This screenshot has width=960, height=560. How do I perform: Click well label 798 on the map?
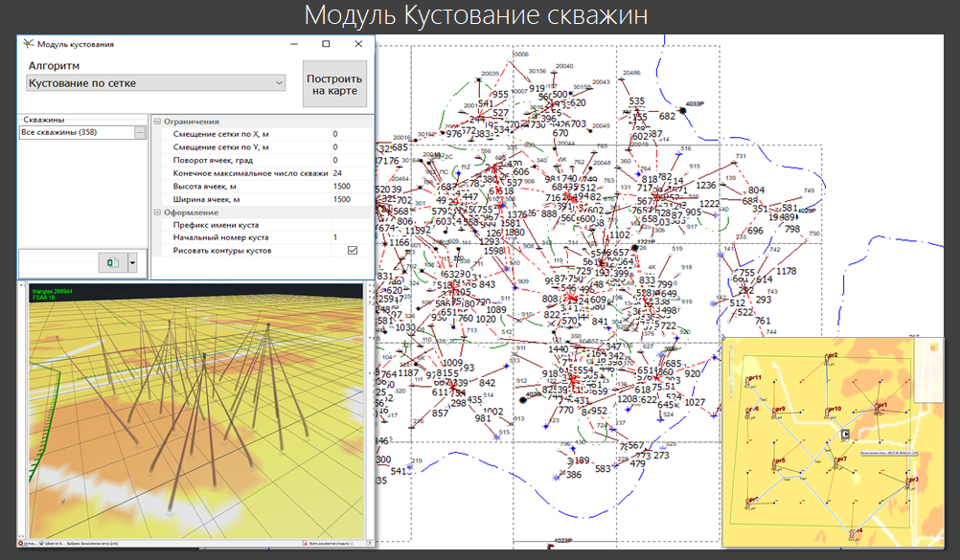pyautogui.click(x=792, y=229)
